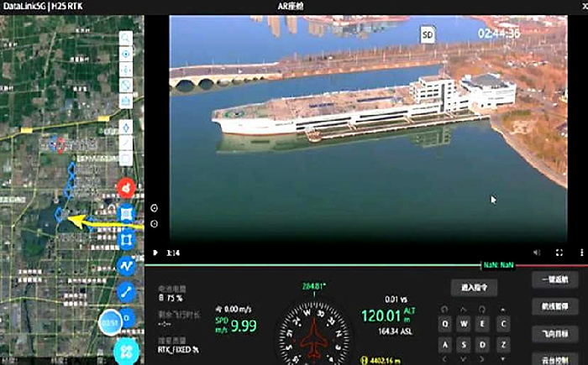Click the yellow drone arrow marker on map
This screenshot has height=365, width=588.
tap(78, 221)
